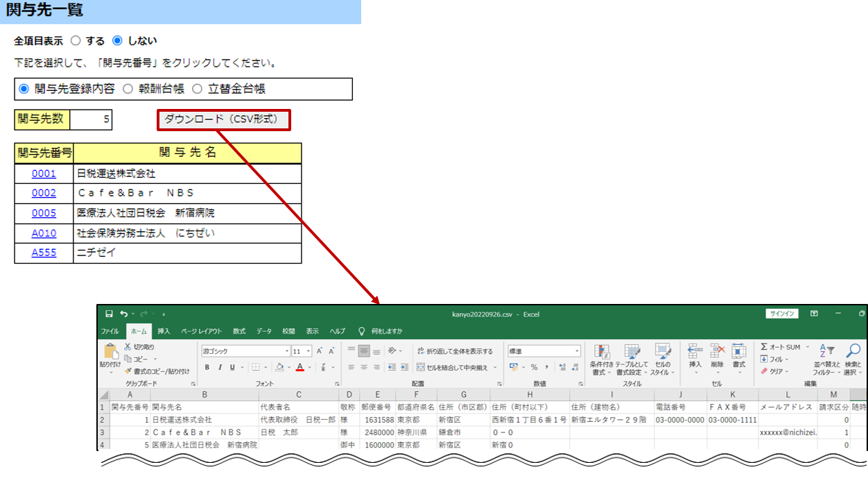This screenshot has width=868, height=483.
Task: Click the Find and Select magnifier icon
Action: pyautogui.click(x=853, y=352)
